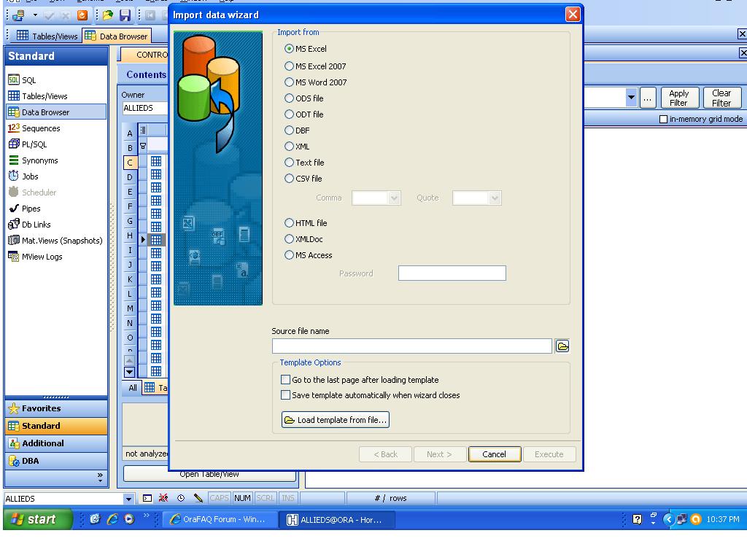Expand more sidebar groups chevron below DBA
This screenshot has height=560, width=747.
point(100,477)
